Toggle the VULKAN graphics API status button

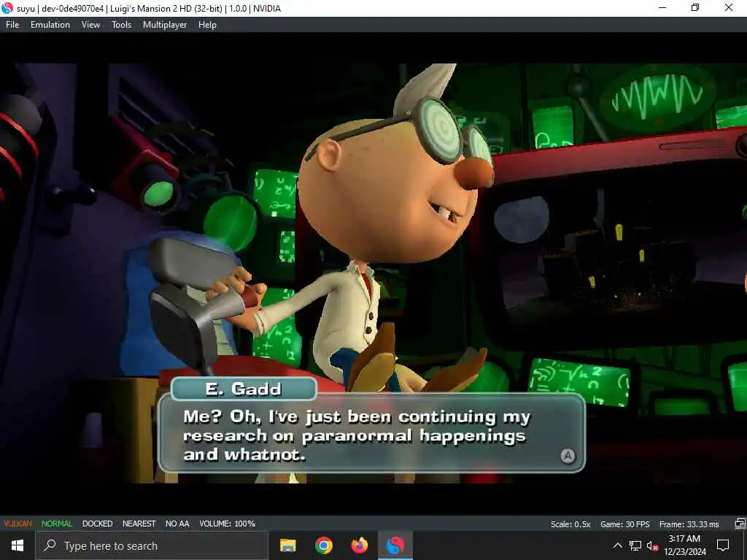[18, 524]
